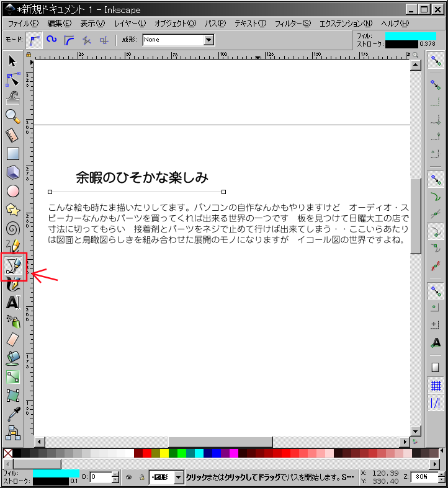The image size is (448, 488).
Task: Open the エクステンション(N) menu
Action: [346, 24]
